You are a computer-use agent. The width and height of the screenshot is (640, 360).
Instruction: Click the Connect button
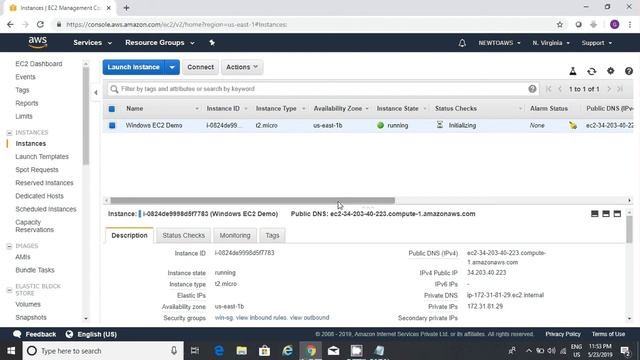click(x=200, y=67)
